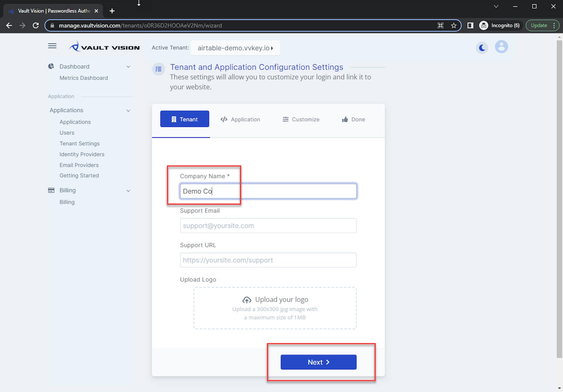This screenshot has width=563, height=392.
Task: Click the Metrics Dashboard pie chart icon
Action: pyautogui.click(x=51, y=66)
